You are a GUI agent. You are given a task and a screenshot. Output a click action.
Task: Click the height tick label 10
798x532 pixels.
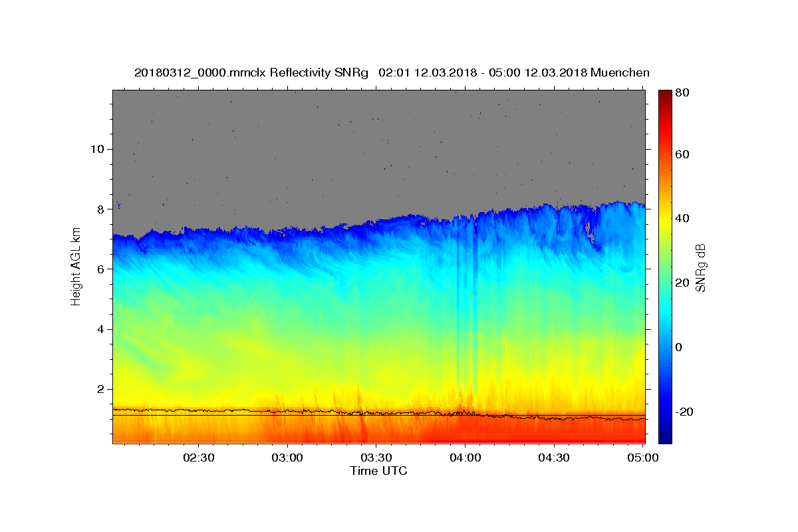tap(98, 149)
